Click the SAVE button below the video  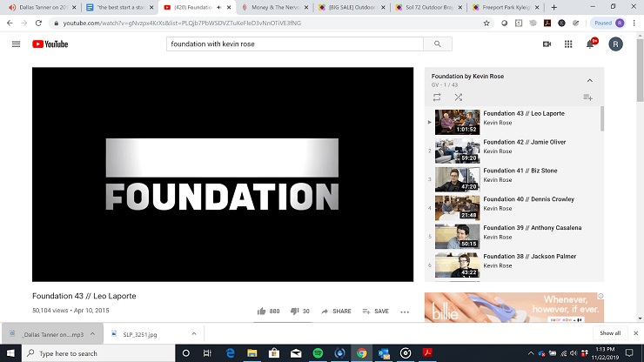(375, 311)
